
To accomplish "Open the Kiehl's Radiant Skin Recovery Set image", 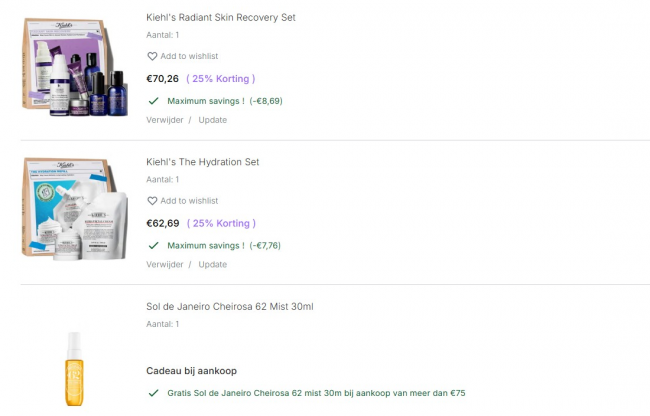I will pyautogui.click(x=73, y=68).
